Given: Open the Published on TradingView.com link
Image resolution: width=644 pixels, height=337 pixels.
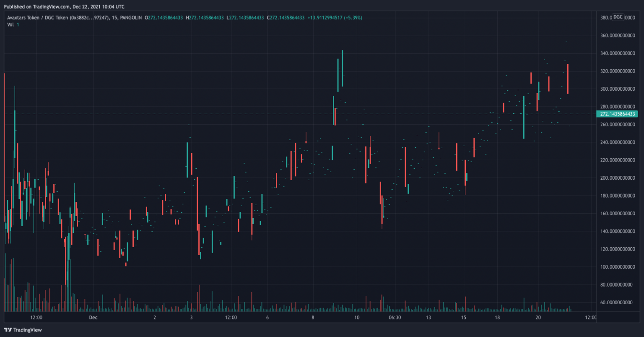Looking at the screenshot, I should coord(64,7).
